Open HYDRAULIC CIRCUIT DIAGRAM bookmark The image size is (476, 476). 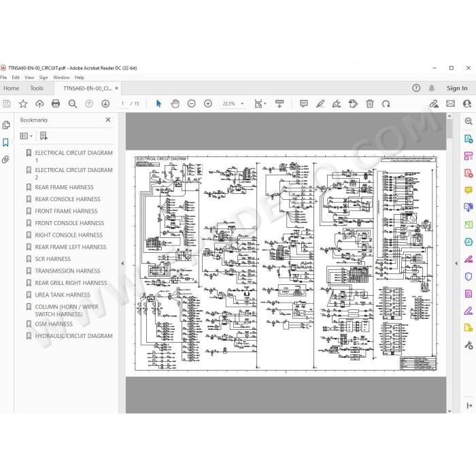[x=73, y=336]
